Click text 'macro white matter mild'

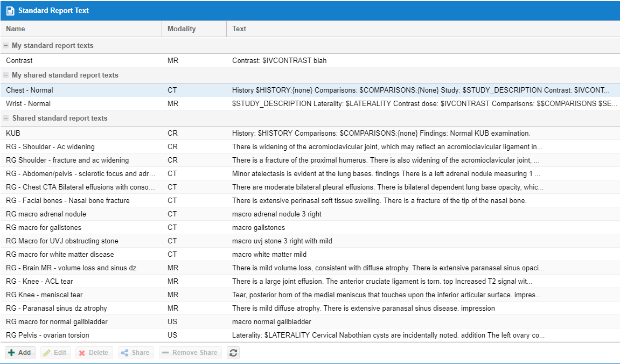[269, 254]
